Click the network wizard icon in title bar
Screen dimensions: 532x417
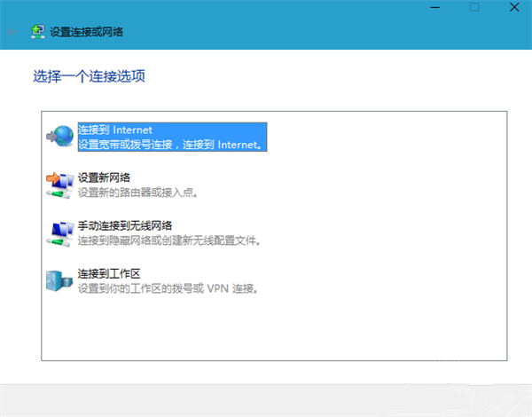point(37,32)
